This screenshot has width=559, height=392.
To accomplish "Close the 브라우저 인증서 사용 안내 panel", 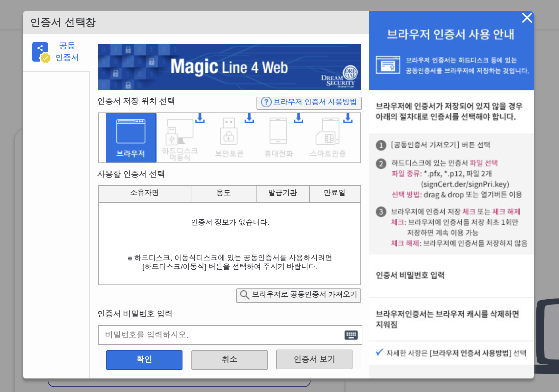I will coord(527,18).
